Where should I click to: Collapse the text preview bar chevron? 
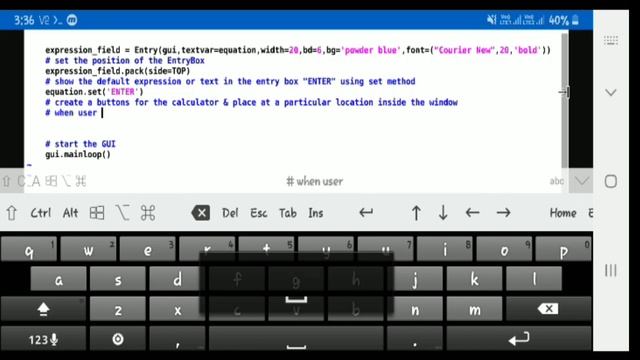point(581,181)
